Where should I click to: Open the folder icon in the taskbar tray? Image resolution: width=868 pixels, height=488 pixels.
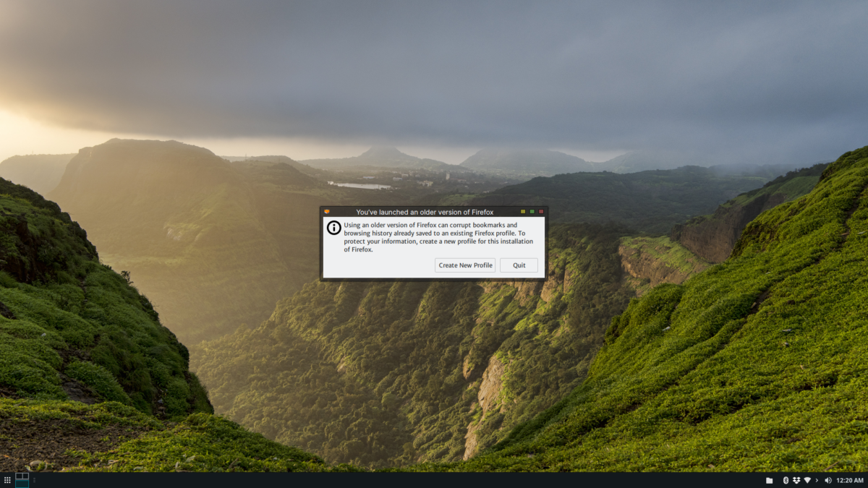(x=769, y=480)
